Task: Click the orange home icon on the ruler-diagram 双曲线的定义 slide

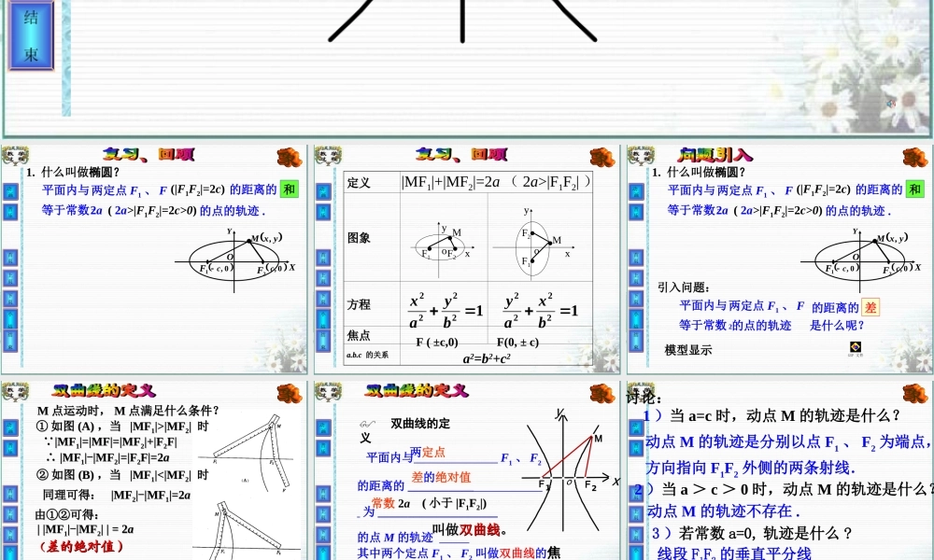Action: (x=290, y=393)
